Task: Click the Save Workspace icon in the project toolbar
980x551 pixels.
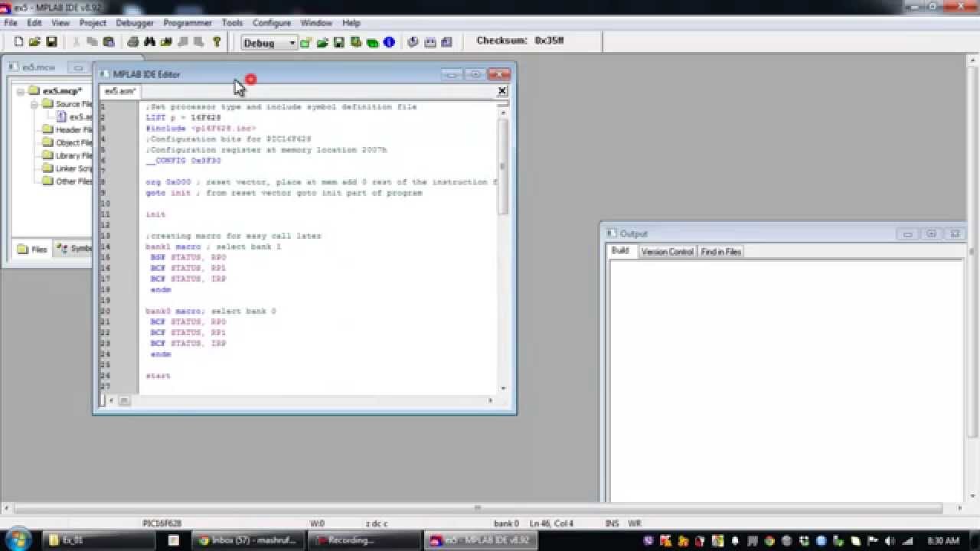Action: 339,42
